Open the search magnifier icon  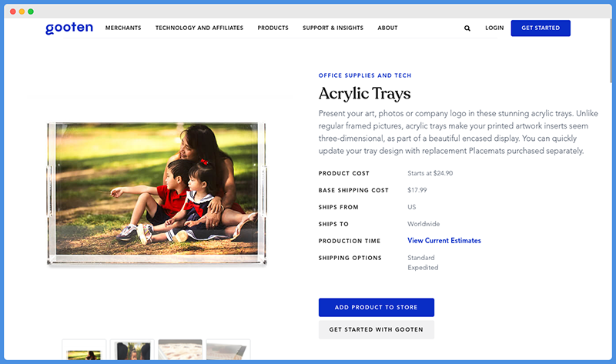(467, 28)
